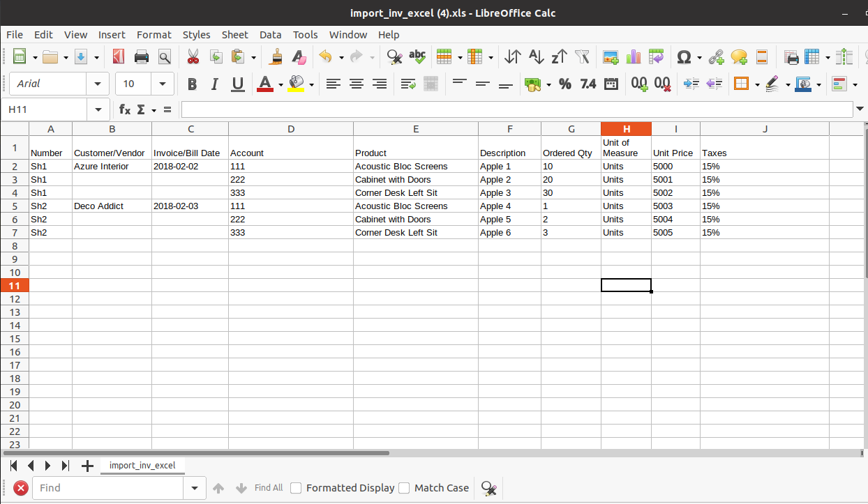Screen dimensions: 868x504
Task: Expand the Name Box dropdown
Action: (x=97, y=109)
